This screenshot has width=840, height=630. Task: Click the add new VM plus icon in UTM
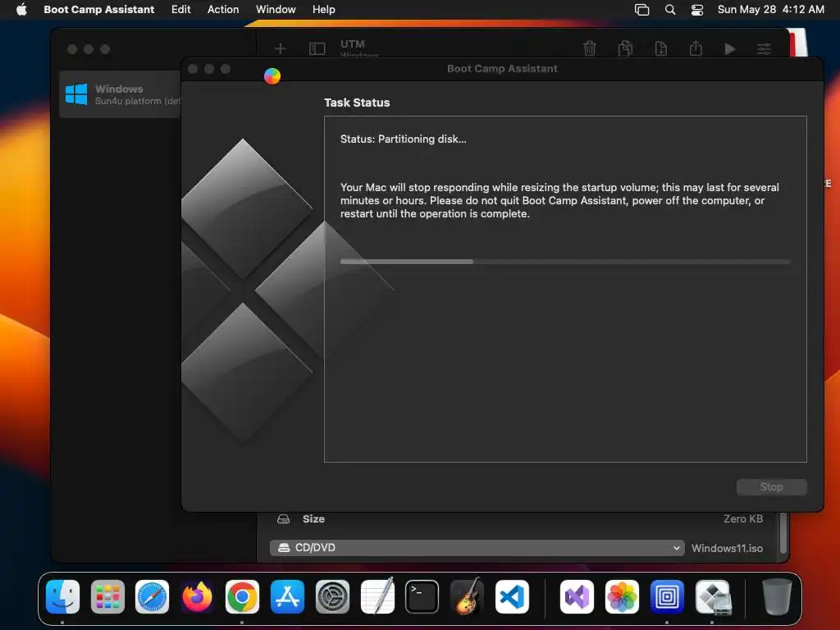tap(280, 48)
